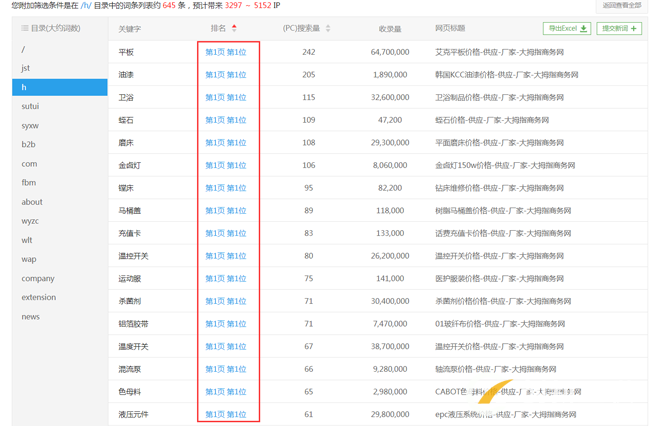Click the 返回查看全部 button
This screenshot has height=426, width=650.
tap(621, 5)
